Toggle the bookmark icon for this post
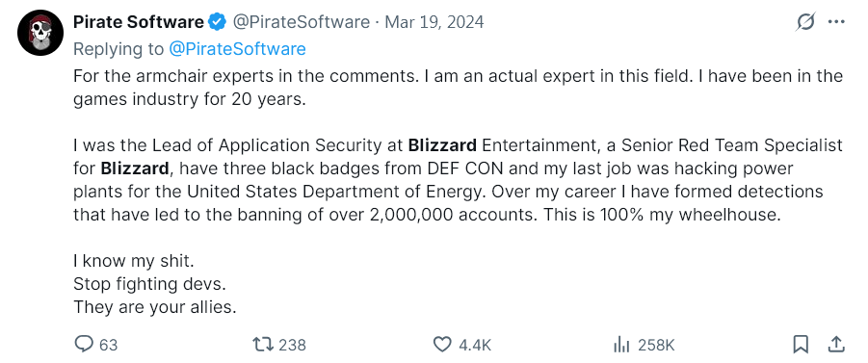The height and width of the screenshot is (363, 868). click(801, 345)
